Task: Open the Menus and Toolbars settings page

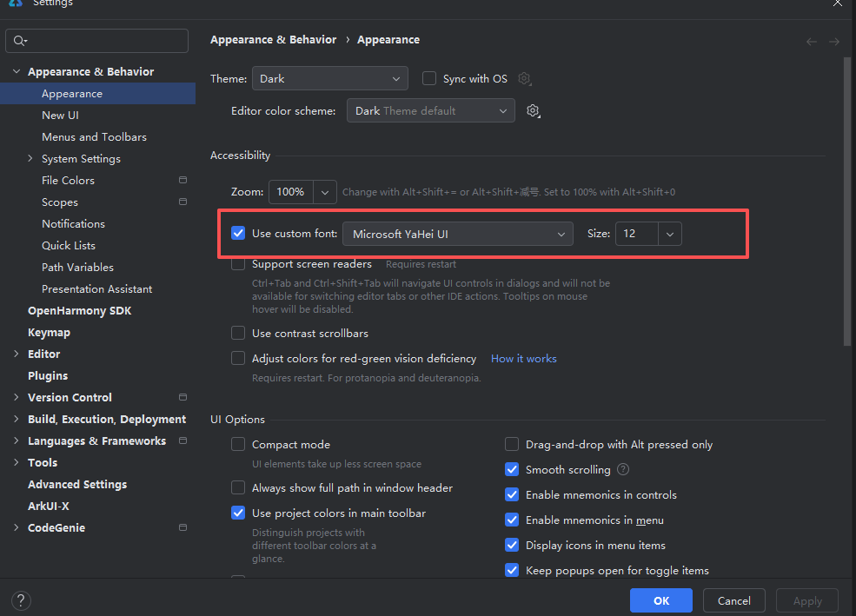Action: 94,137
